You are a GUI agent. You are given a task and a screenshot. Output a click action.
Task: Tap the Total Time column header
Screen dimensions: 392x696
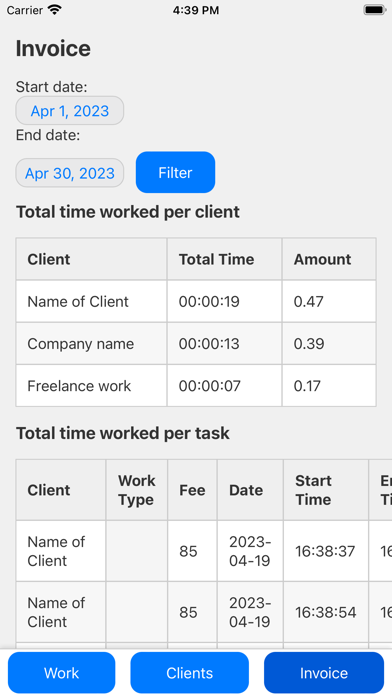tap(217, 259)
